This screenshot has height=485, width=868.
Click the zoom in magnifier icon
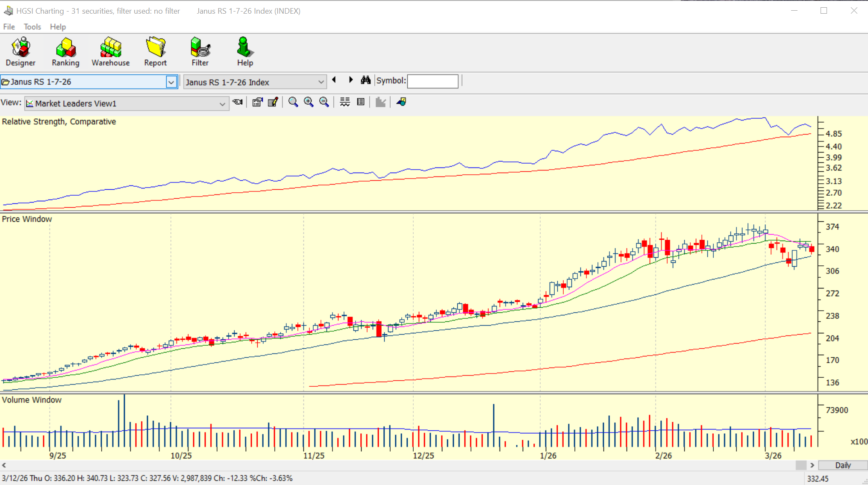[x=309, y=102]
